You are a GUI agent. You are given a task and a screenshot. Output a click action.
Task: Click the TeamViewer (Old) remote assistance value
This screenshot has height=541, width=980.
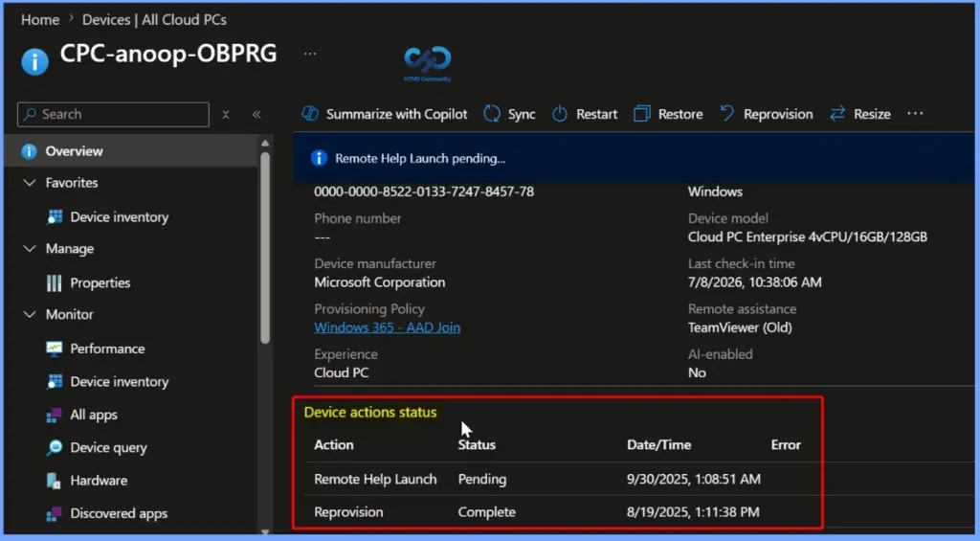click(740, 327)
